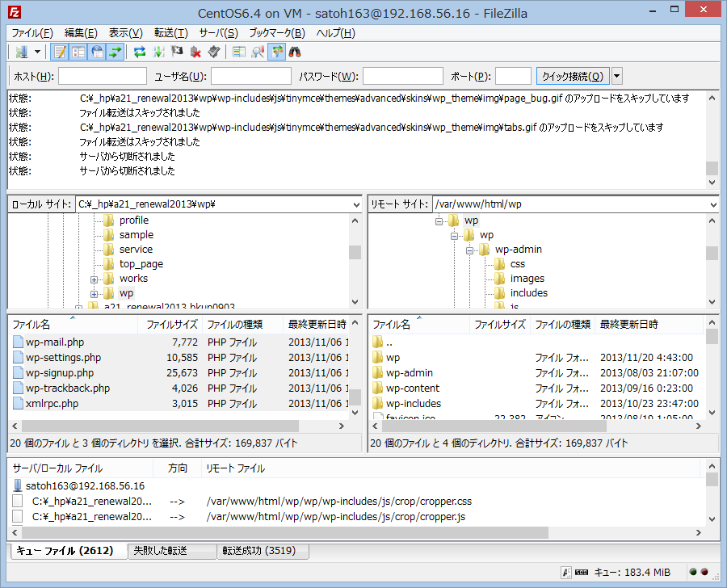The image size is (727, 588).
Task: Collapse the nested remote wp folder
Action: [x=454, y=236]
